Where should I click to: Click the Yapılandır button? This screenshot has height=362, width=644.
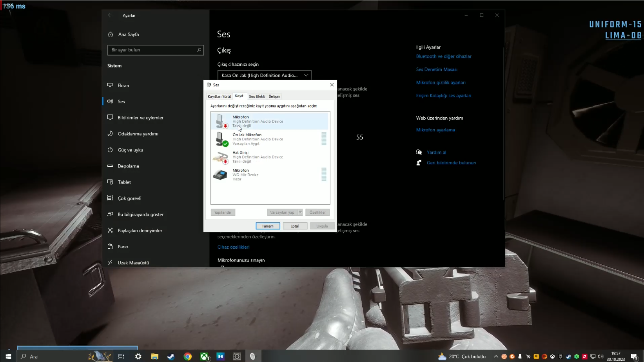223,212
